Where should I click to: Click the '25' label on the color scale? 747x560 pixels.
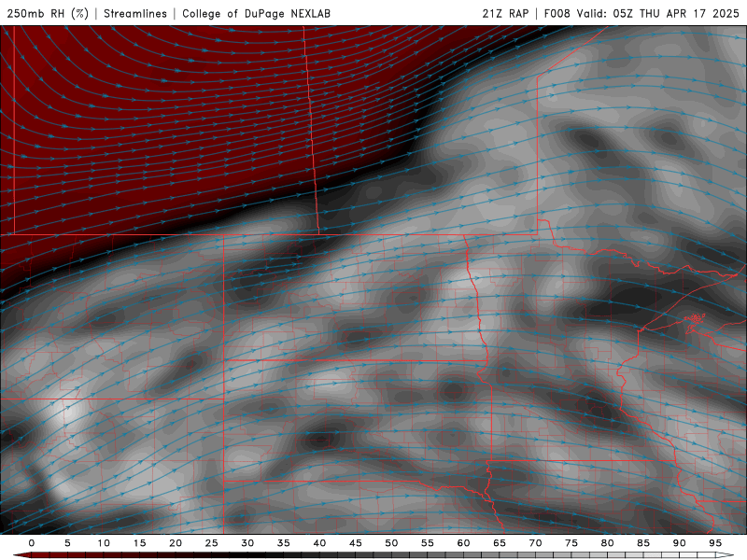(212, 543)
